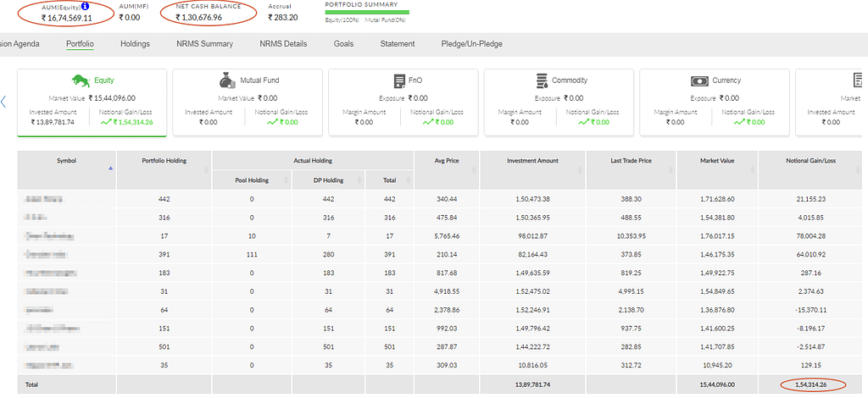
Task: Click the AUM(MF) value 0.00
Action: pyautogui.click(x=130, y=17)
